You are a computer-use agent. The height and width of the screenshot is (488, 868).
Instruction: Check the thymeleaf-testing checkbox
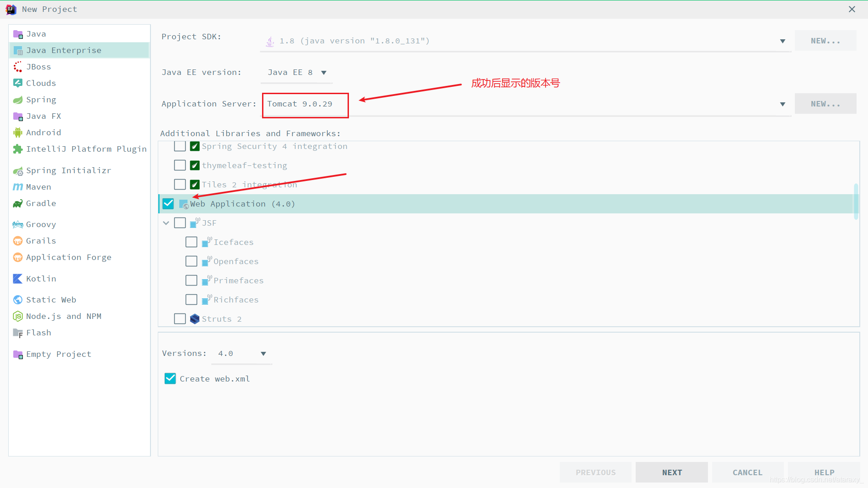point(180,165)
